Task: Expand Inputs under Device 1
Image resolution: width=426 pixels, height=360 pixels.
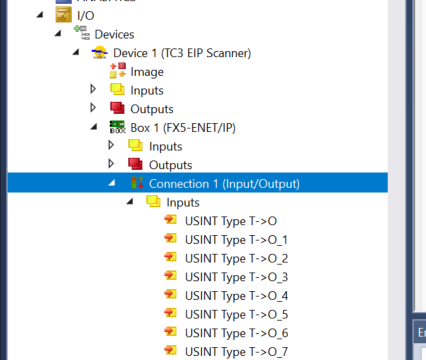Action: pos(93,89)
